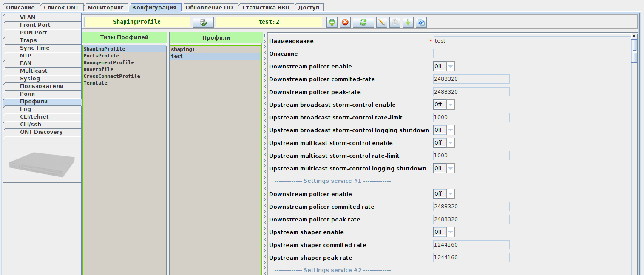
Task: Click the Наименование field containing test
Action: tap(532, 41)
